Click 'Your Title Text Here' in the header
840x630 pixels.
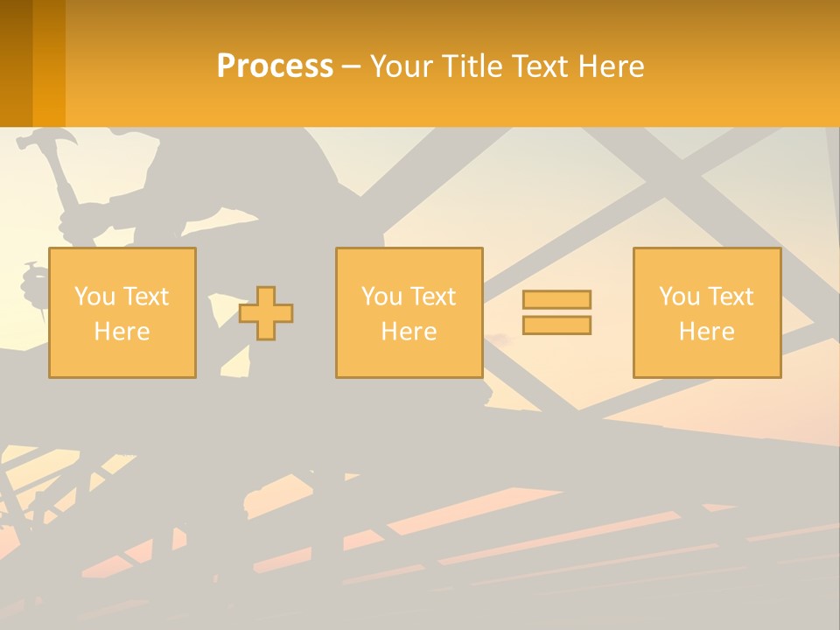[507, 66]
